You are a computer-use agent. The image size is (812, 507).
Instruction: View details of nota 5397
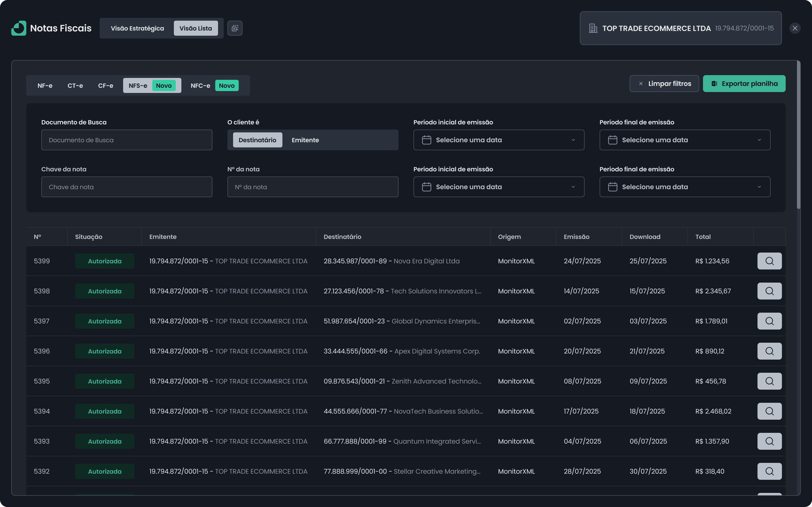769,321
